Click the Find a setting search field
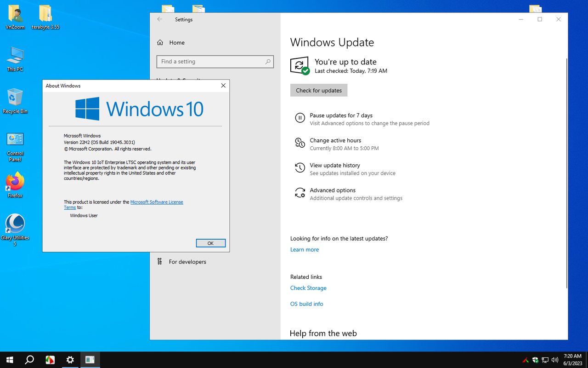This screenshot has height=368, width=588. pos(215,62)
